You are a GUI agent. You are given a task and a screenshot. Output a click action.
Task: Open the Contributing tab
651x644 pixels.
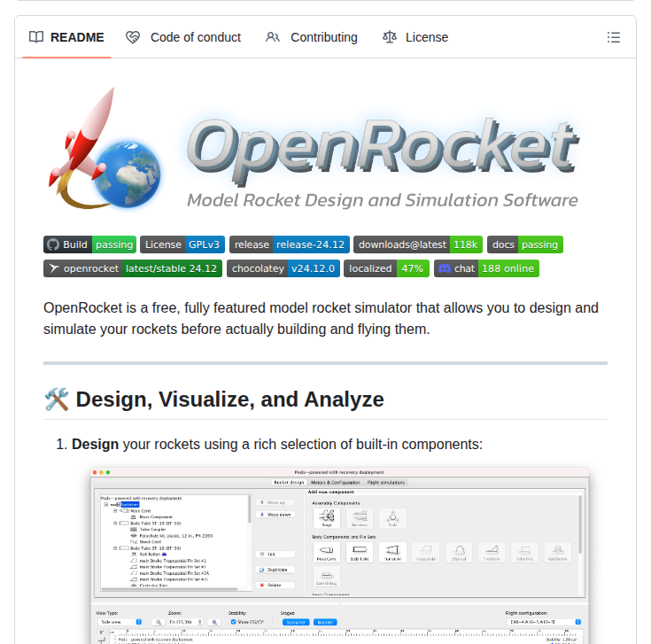pos(312,37)
